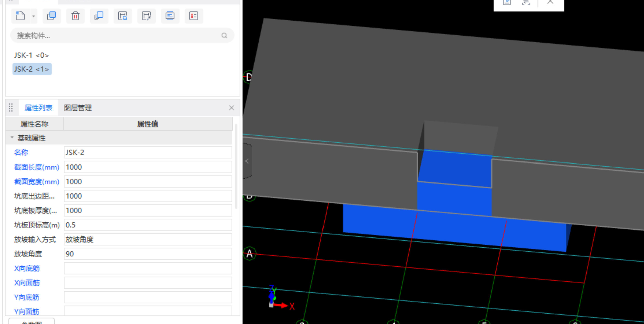The width and height of the screenshot is (644, 324).
Task: Select component JSK-2 <1>
Action: coord(32,69)
